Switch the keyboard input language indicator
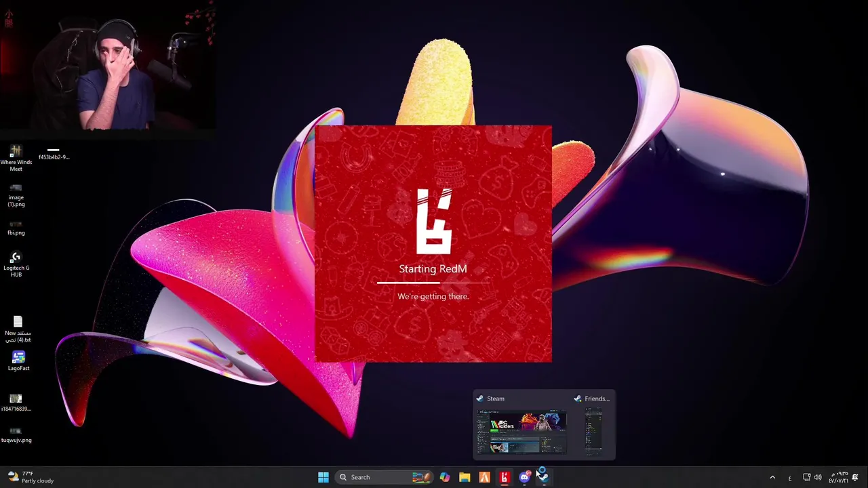This screenshot has height=488, width=868. pyautogui.click(x=789, y=478)
